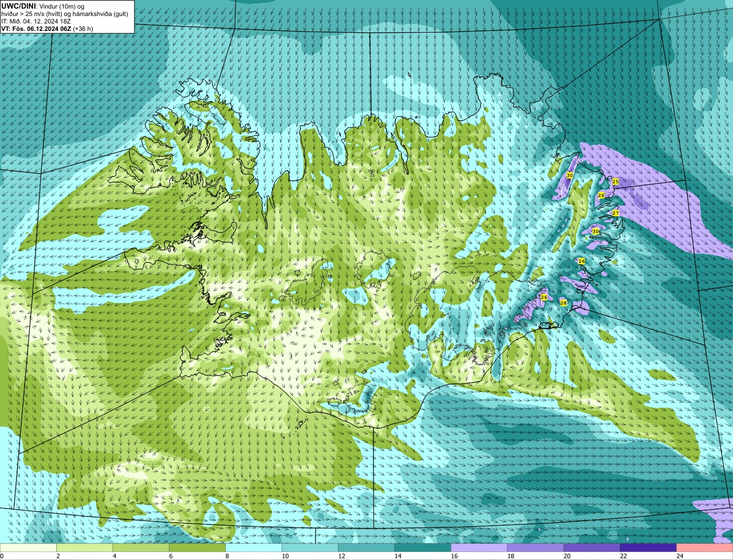Click the 0–2 m/s pale yellow legend swatch
The image size is (733, 560).
click(x=28, y=548)
